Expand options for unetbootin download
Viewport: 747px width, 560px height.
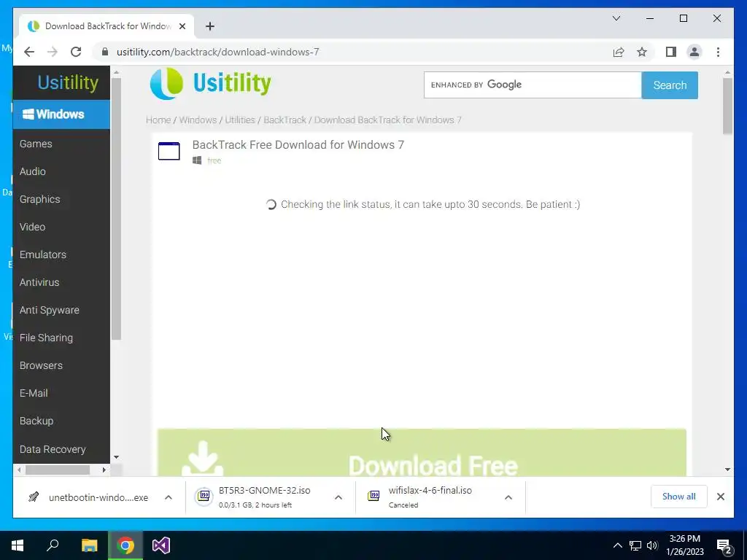click(169, 497)
